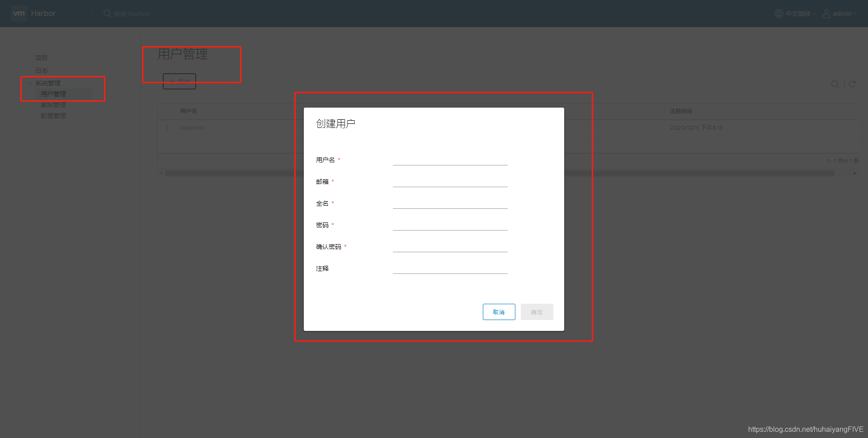Click the 邮箱 input field
The height and width of the screenshot is (438, 868).
click(450, 182)
